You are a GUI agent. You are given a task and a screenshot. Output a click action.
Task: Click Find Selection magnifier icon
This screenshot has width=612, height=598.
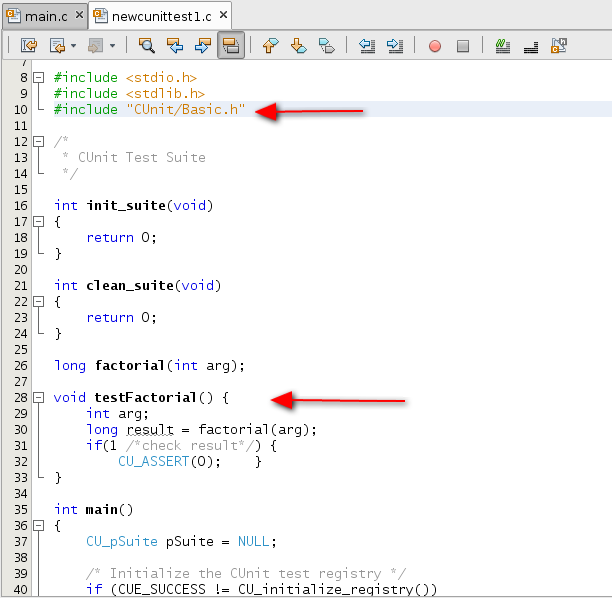pos(147,45)
